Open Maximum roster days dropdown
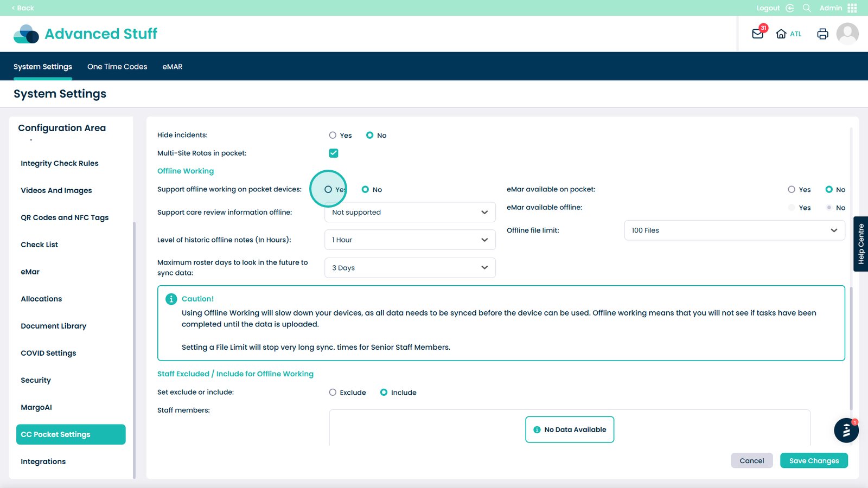 tap(410, 268)
